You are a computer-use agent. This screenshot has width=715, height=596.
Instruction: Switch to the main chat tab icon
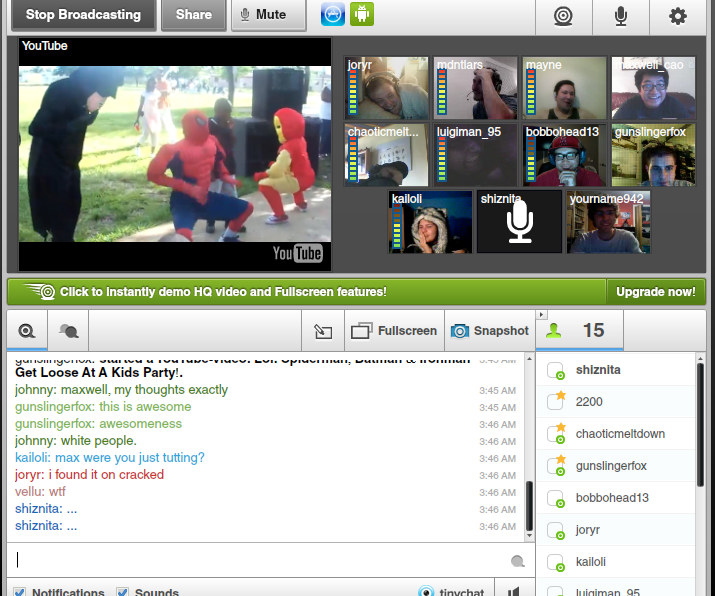coord(27,331)
